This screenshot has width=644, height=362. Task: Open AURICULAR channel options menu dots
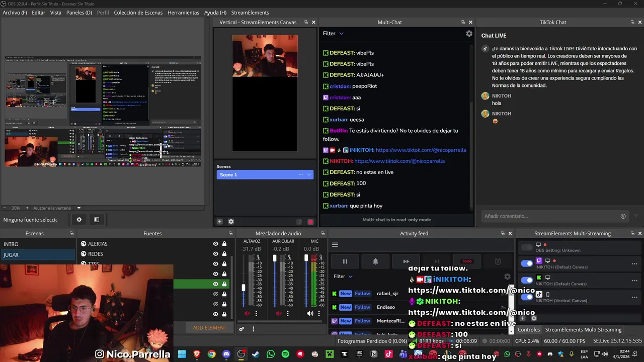287,313
